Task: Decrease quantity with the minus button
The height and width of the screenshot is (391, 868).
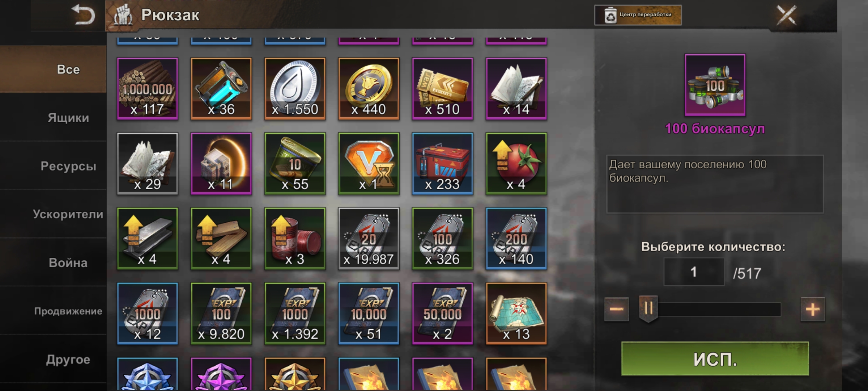Action: pyautogui.click(x=617, y=310)
